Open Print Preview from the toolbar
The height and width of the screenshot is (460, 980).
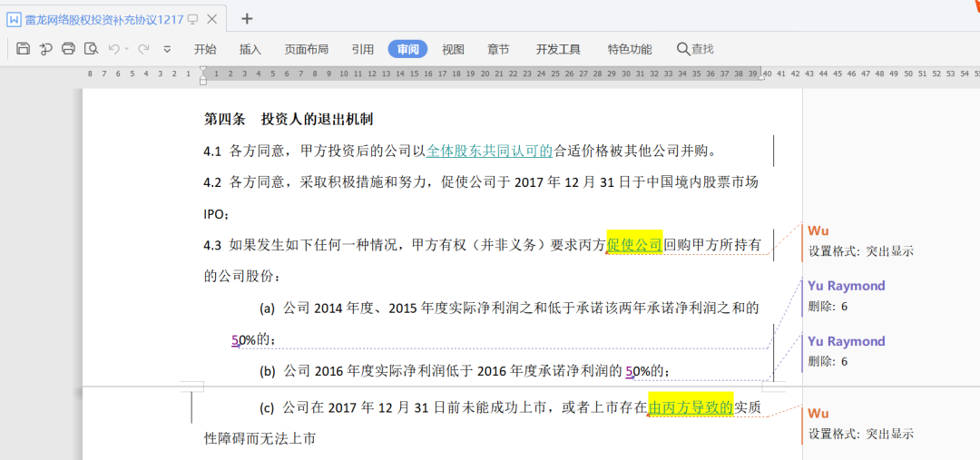(x=91, y=49)
